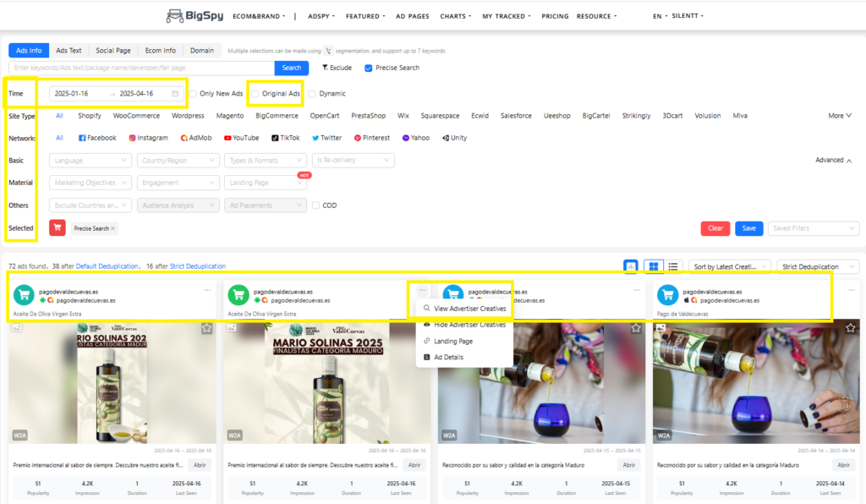Favorite the fourth ad with star icon
This screenshot has width=866, height=504.
(x=851, y=328)
